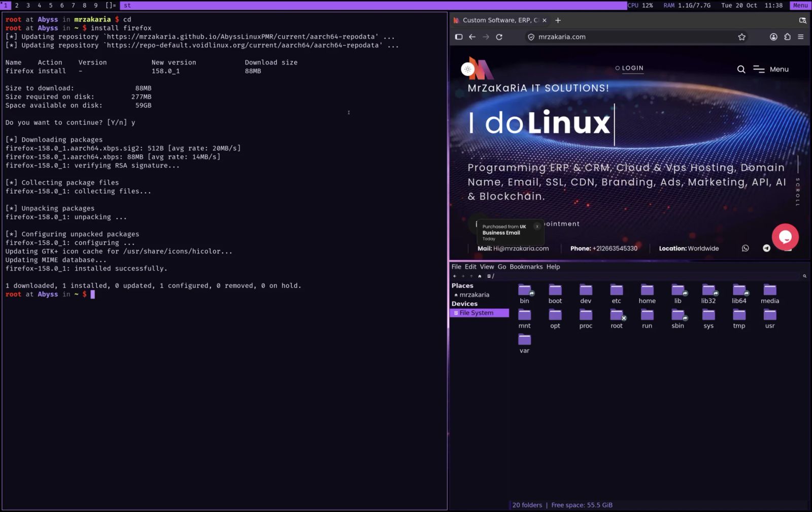
Task: Click the list-all-tabs icon in browser
Action: point(803,20)
